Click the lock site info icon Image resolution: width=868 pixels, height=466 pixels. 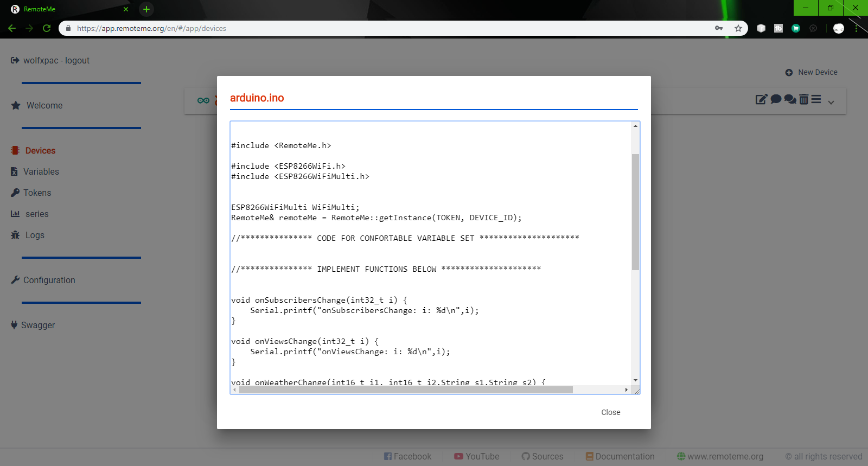pyautogui.click(x=68, y=28)
